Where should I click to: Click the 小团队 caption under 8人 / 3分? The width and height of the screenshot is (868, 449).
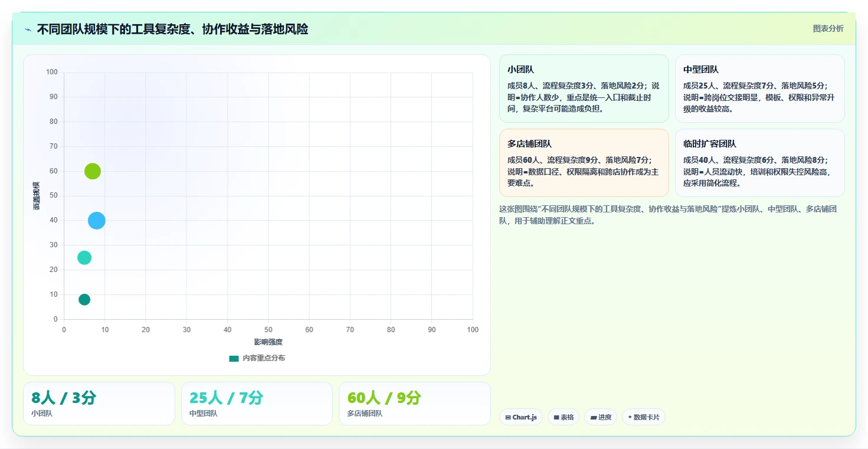(42, 414)
